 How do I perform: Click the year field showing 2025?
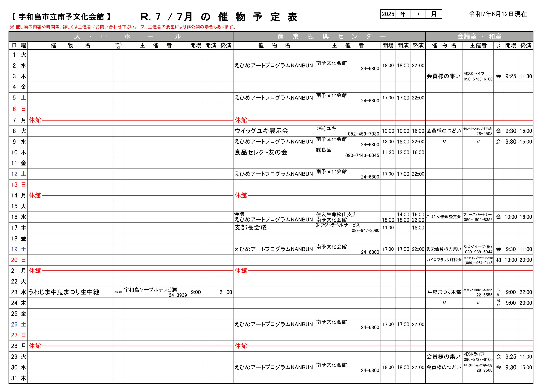click(388, 14)
